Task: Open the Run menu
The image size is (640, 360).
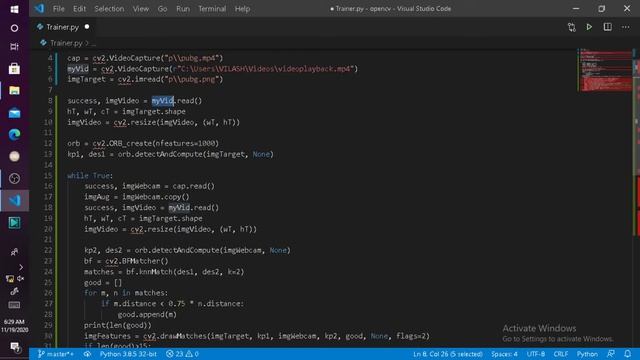Action: pyautogui.click(x=183, y=9)
